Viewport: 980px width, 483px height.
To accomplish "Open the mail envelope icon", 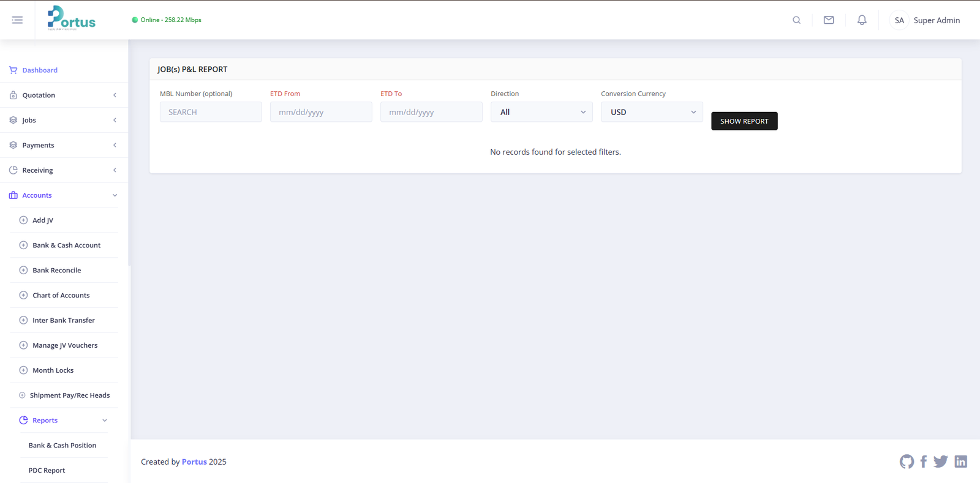I will pos(829,20).
